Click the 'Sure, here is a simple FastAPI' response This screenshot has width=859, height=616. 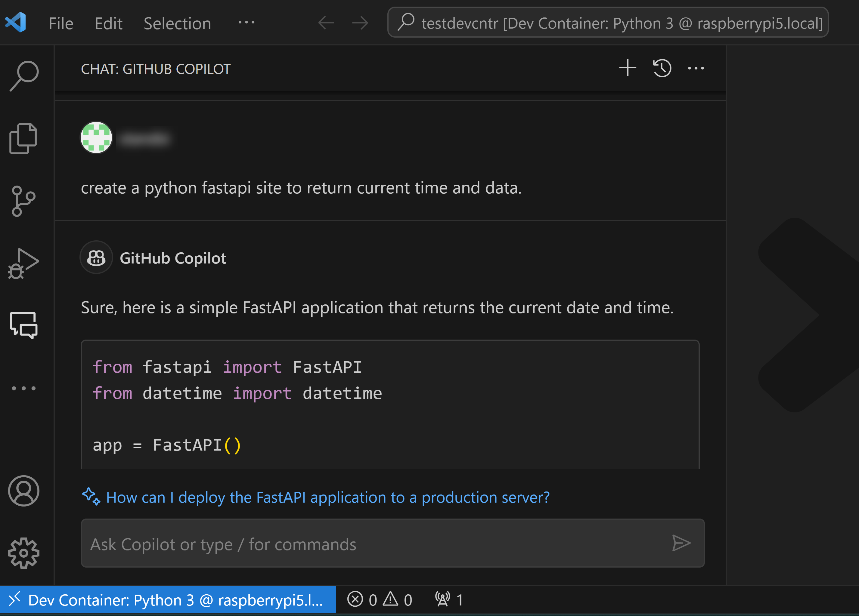377,307
